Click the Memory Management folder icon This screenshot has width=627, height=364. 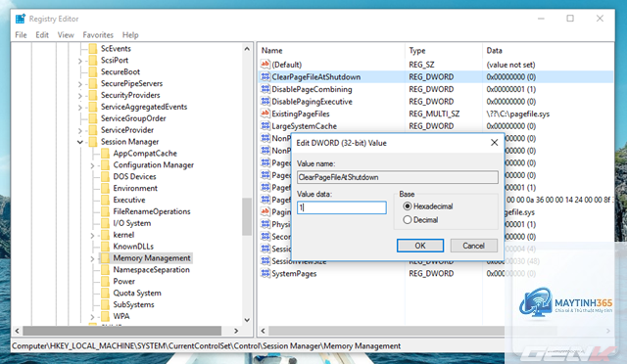[105, 258]
